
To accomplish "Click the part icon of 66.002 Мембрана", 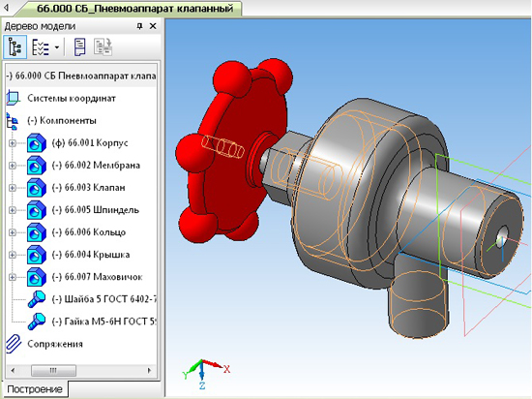I will coord(37,166).
